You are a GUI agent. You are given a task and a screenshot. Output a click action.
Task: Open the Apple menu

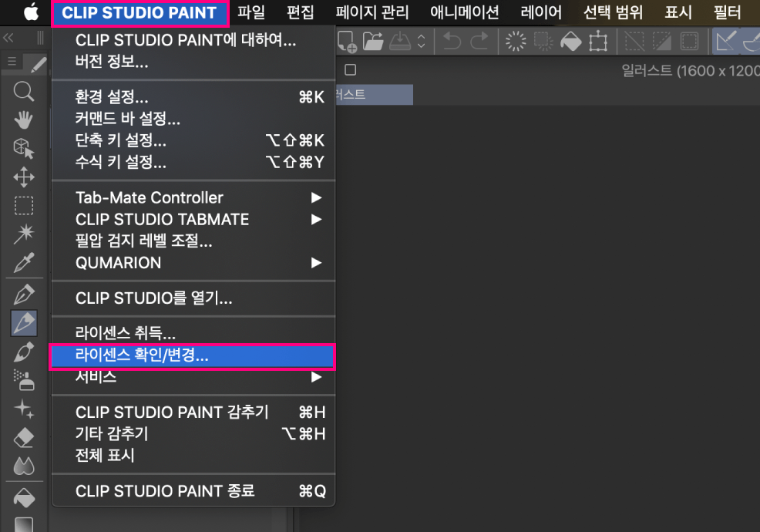pos(31,12)
